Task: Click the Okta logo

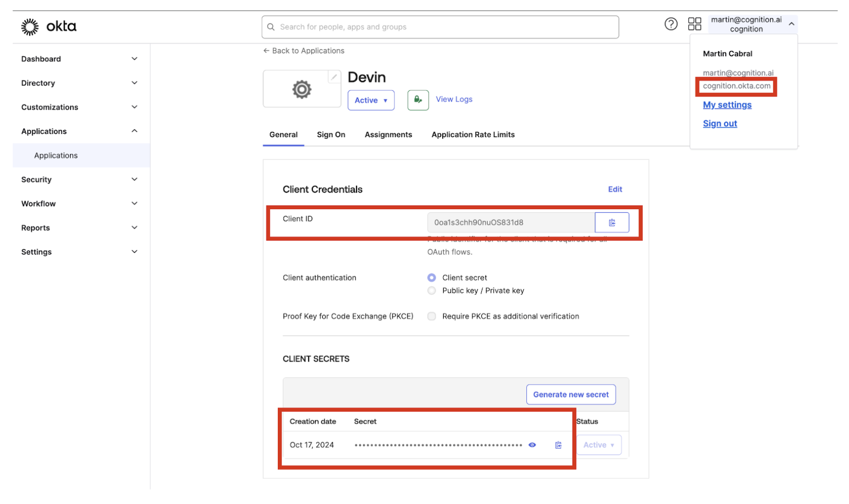Action: point(49,26)
